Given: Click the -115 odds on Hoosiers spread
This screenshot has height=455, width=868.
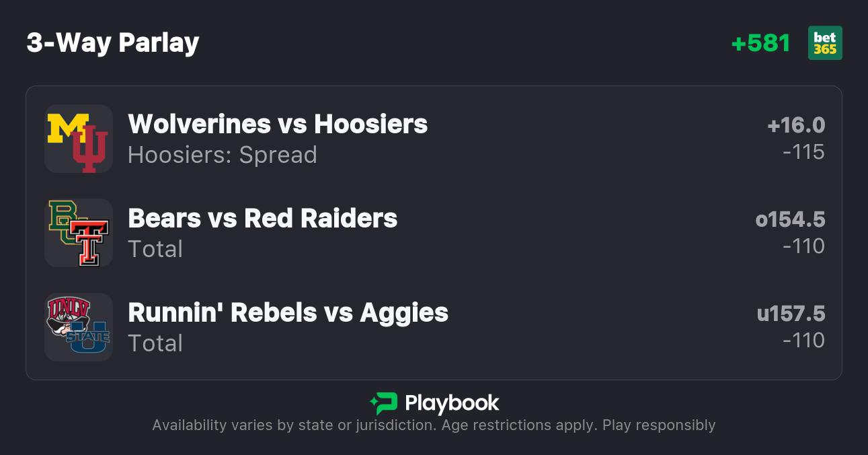Looking at the screenshot, I should click(803, 152).
